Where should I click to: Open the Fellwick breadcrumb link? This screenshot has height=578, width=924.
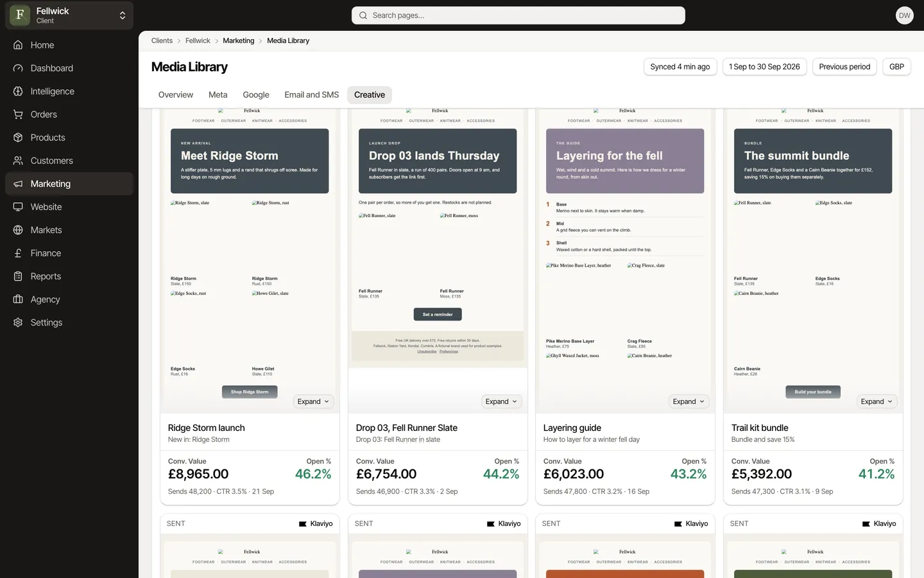198,40
